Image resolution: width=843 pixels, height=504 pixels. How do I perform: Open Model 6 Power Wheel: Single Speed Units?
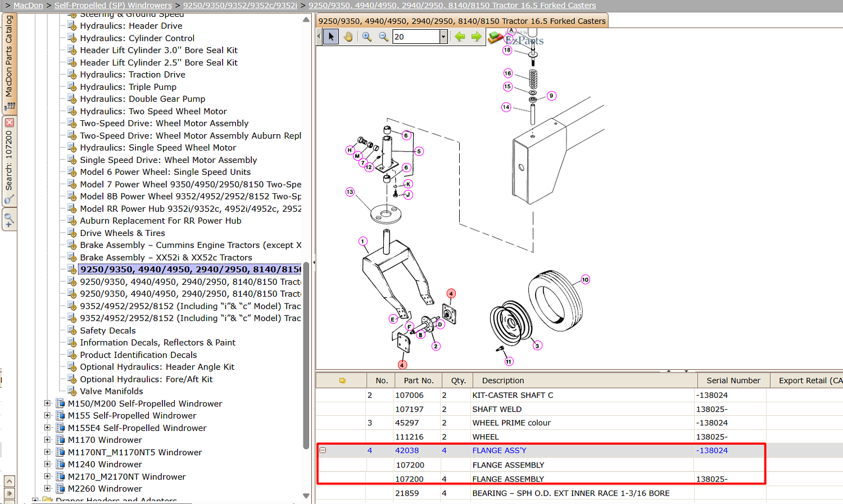tap(165, 172)
